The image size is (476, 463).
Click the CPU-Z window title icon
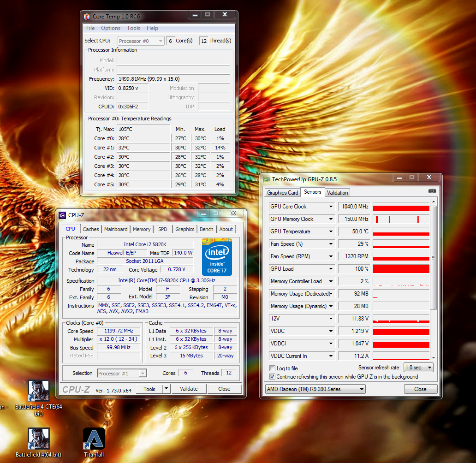pos(62,215)
